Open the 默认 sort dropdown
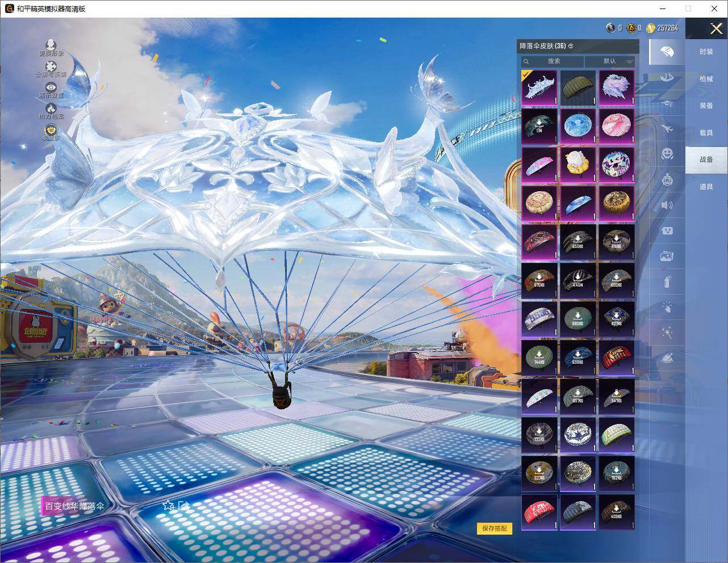Viewport: 728px width, 563px height. tap(610, 61)
